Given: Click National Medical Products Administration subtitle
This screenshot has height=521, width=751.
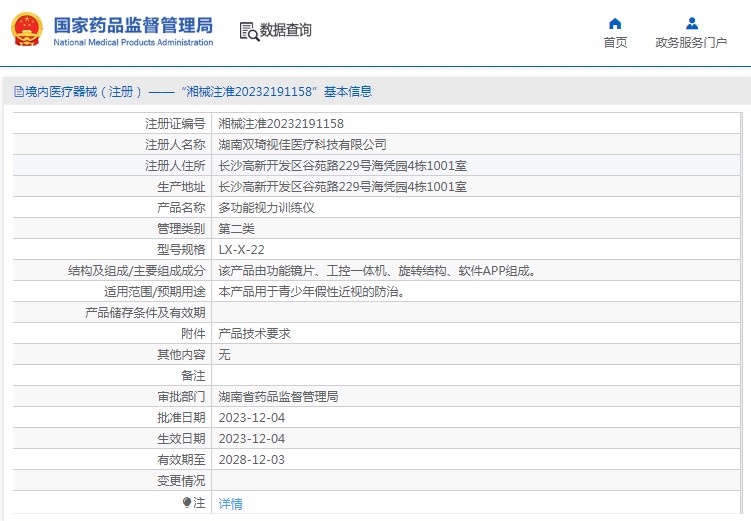Looking at the screenshot, I should pos(133,42).
